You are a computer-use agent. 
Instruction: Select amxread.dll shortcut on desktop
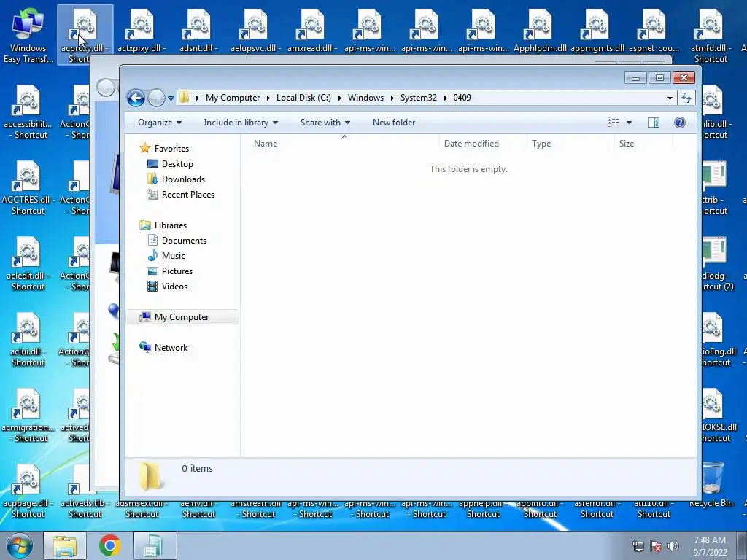(x=312, y=31)
